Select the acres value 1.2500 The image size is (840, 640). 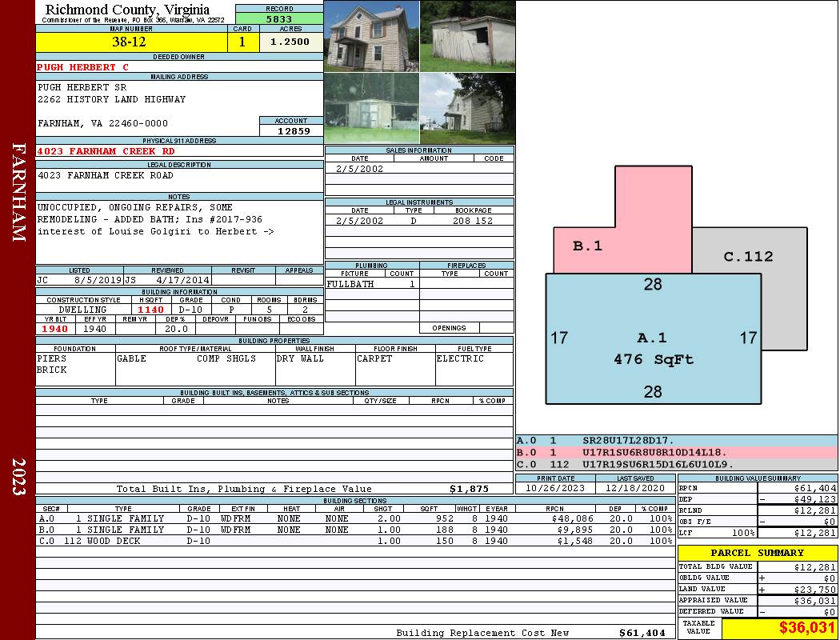pyautogui.click(x=291, y=42)
